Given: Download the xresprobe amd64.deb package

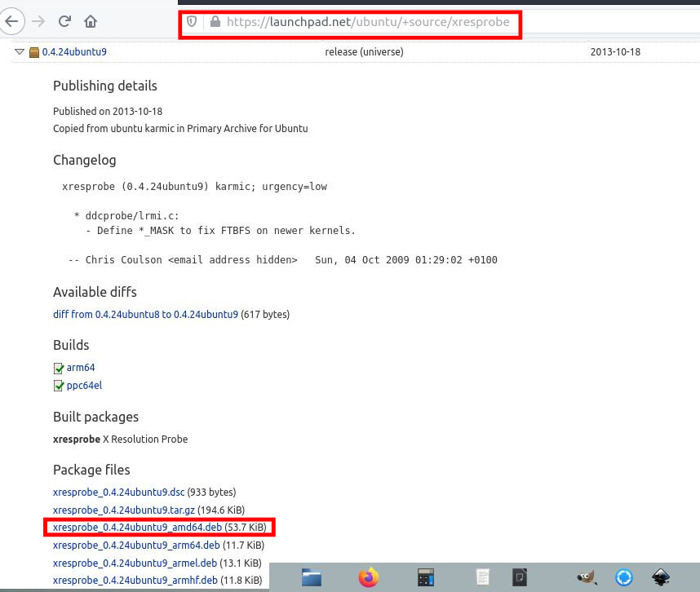Looking at the screenshot, I should pyautogui.click(x=137, y=528).
